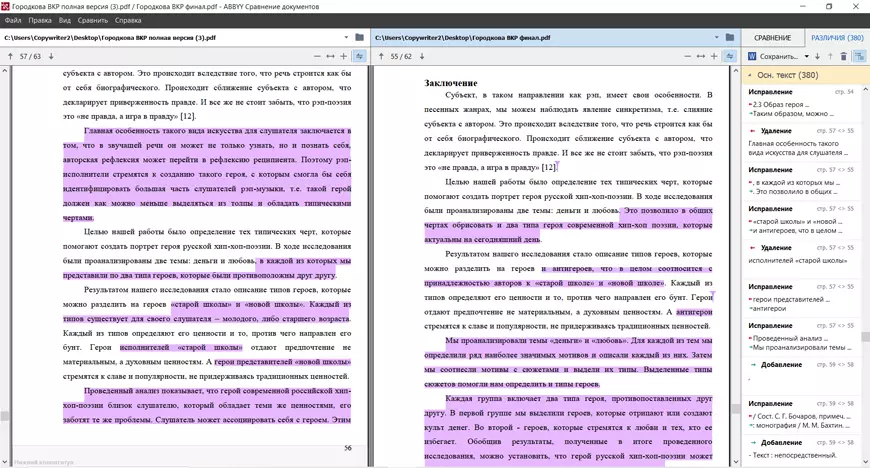Toggle the differences list view mode button

click(x=858, y=56)
